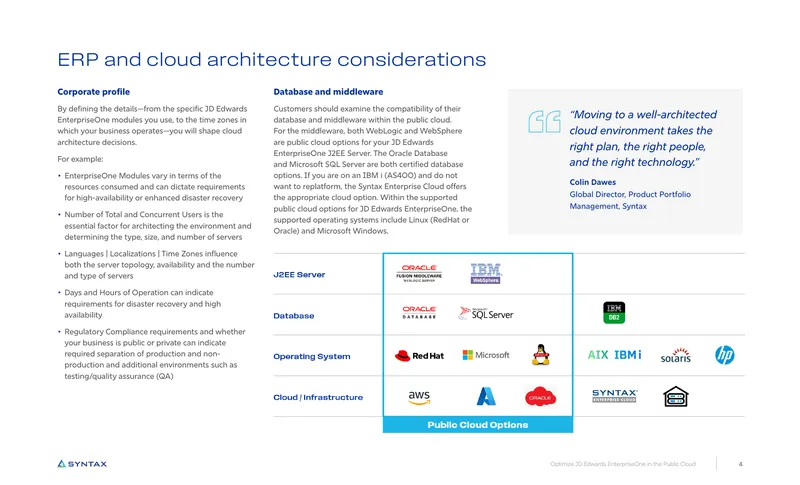Click the IBM WebSphere logo
The height and width of the screenshot is (485, 800).
486,274
